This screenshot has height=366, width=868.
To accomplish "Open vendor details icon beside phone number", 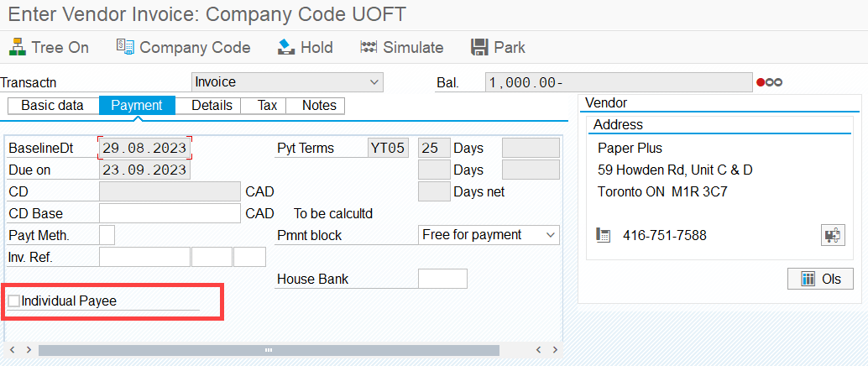I will pyautogui.click(x=832, y=235).
